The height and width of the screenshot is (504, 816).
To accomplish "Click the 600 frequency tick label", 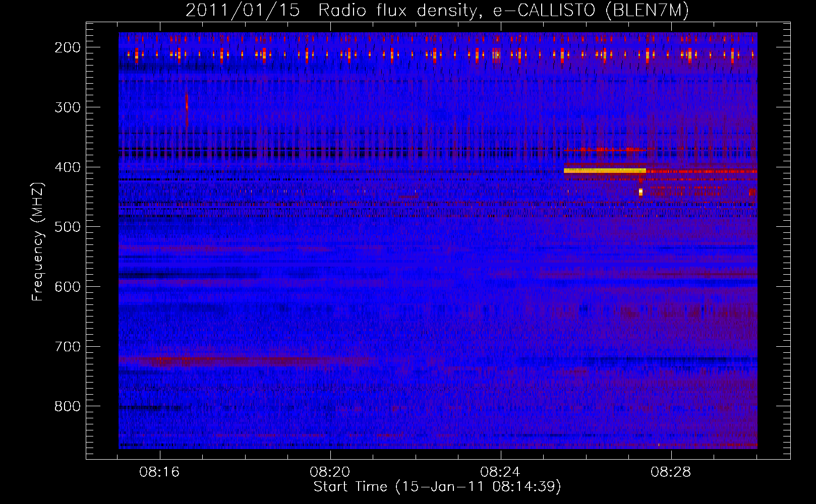I will pos(68,286).
